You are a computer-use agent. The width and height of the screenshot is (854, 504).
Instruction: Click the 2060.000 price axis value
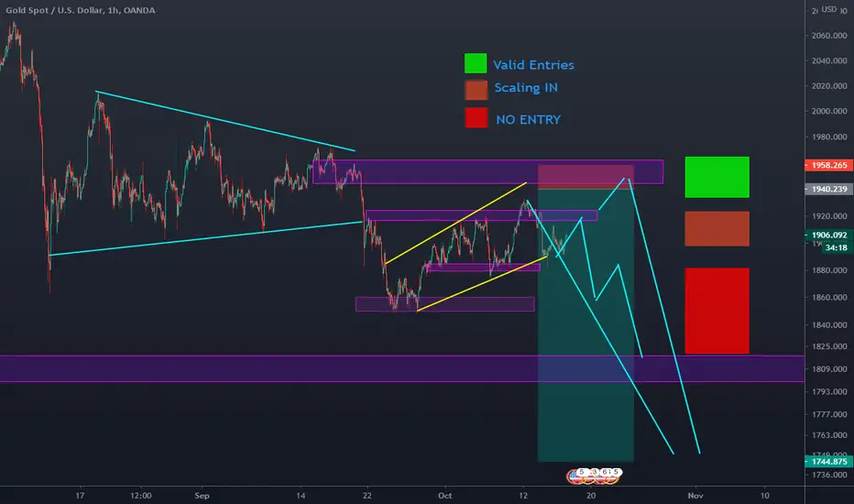[x=829, y=36]
